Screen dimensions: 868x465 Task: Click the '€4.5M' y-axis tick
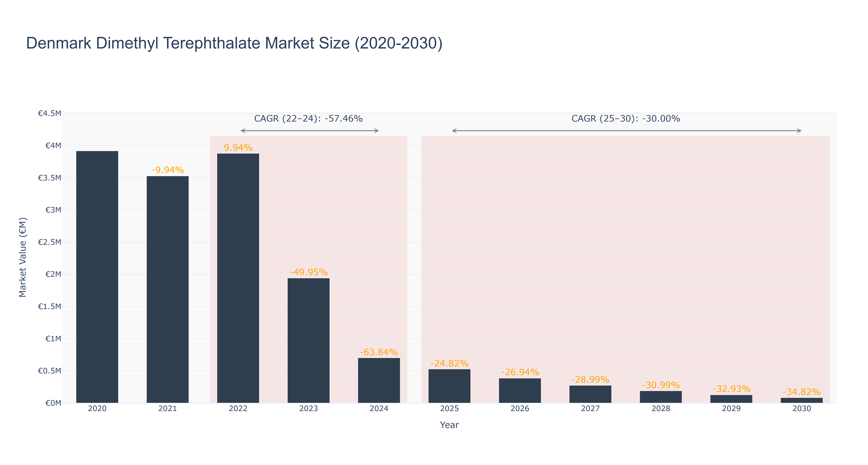50,114
